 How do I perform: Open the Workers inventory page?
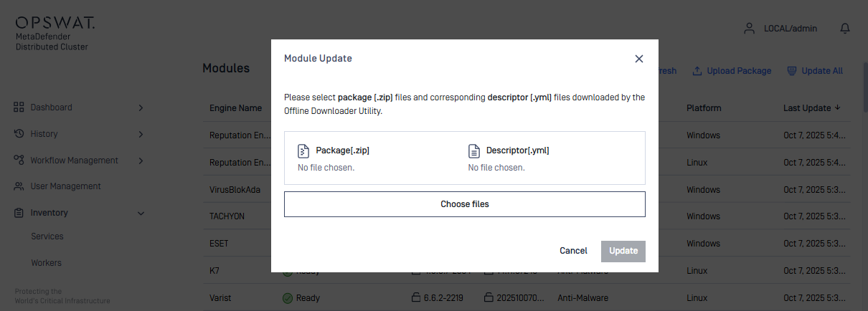pyautogui.click(x=46, y=263)
